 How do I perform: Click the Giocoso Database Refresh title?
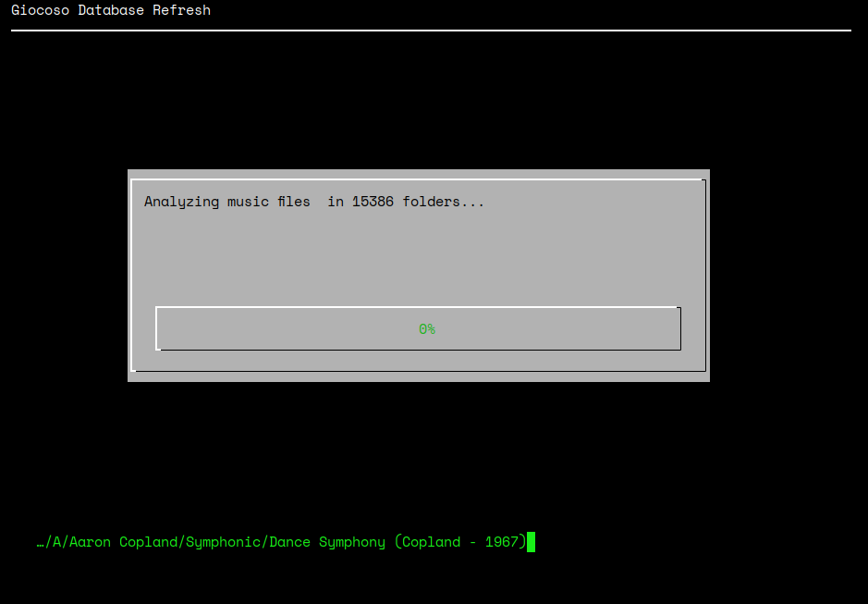point(110,10)
